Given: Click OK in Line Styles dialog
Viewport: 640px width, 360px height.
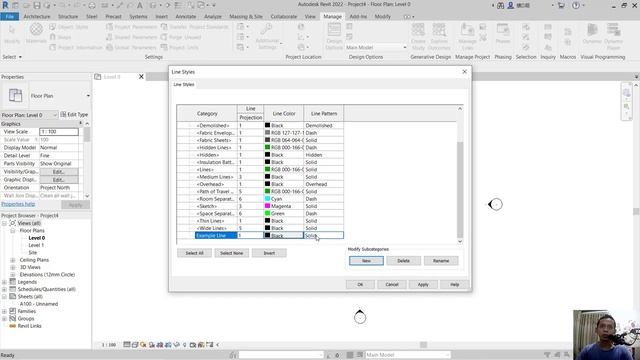Looking at the screenshot, I should click(360, 284).
